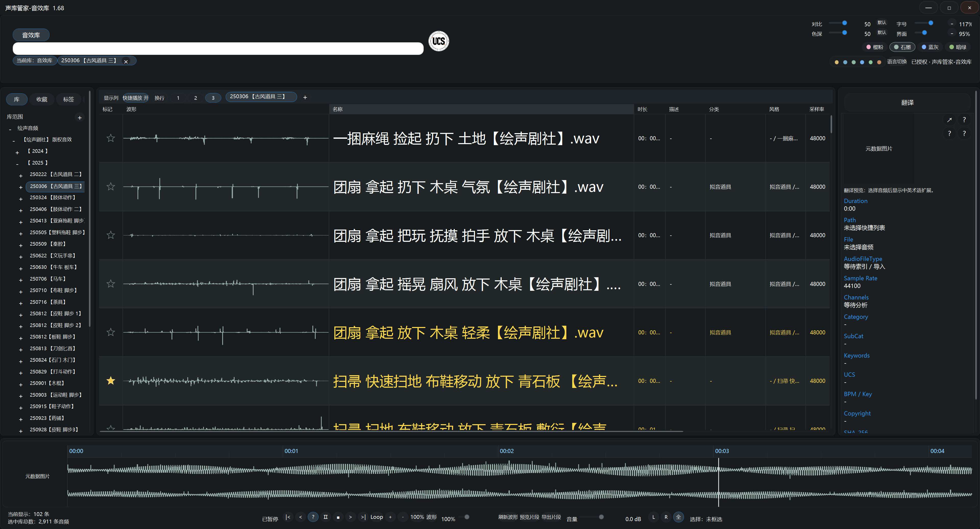This screenshot has height=529, width=980.
Task: Sort by the 采样率 column header
Action: point(817,109)
